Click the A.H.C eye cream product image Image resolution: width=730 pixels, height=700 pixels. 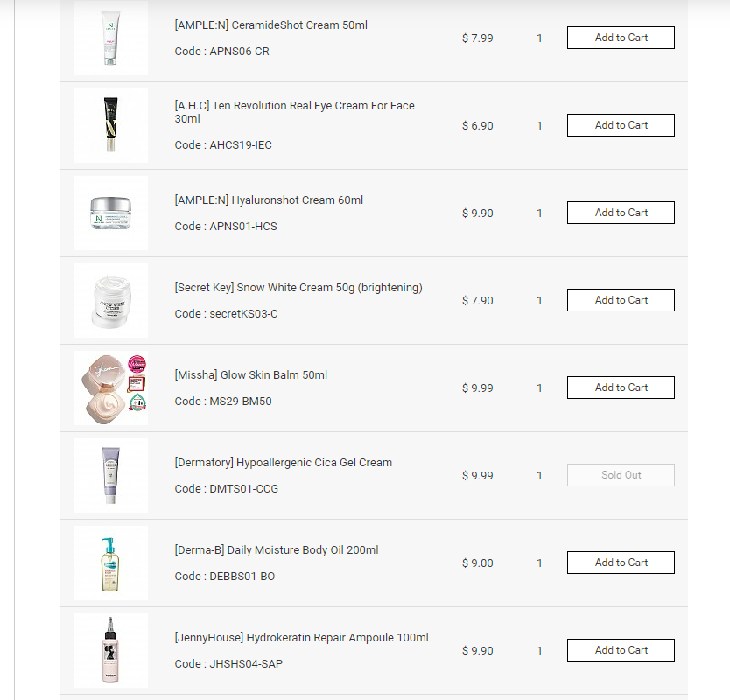click(x=110, y=125)
